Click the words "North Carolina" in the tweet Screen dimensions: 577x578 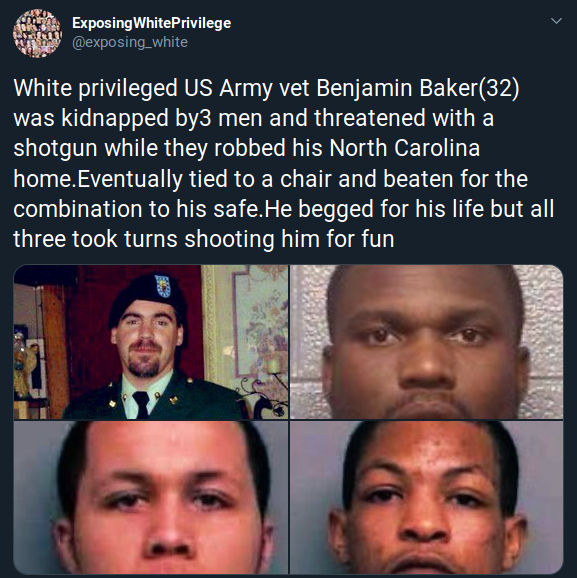(x=404, y=148)
